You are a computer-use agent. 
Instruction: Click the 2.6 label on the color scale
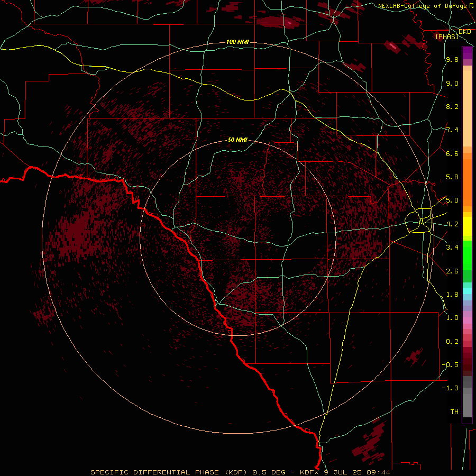[452, 271]
